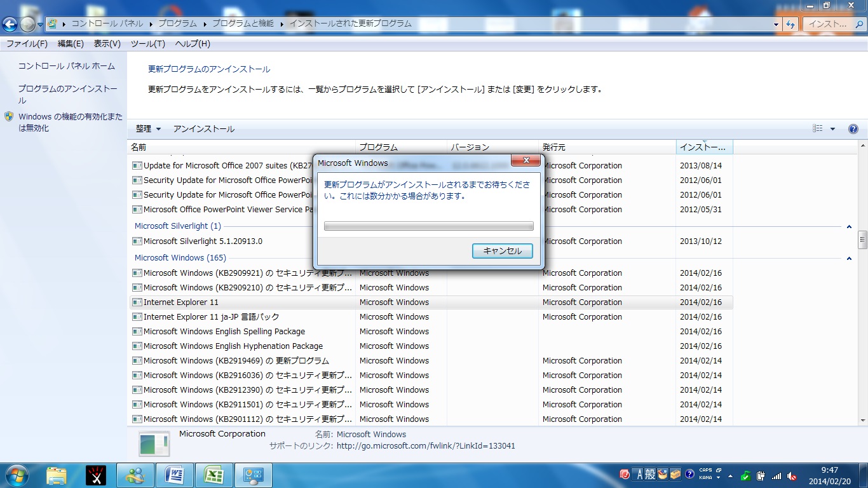Toggle the IME conversion mode '般' button

(x=651, y=474)
